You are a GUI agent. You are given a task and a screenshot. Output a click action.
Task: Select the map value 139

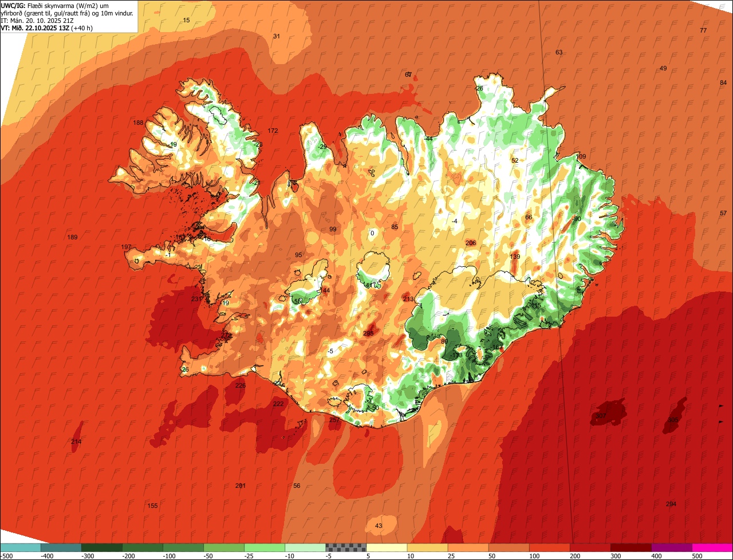pyautogui.click(x=515, y=257)
